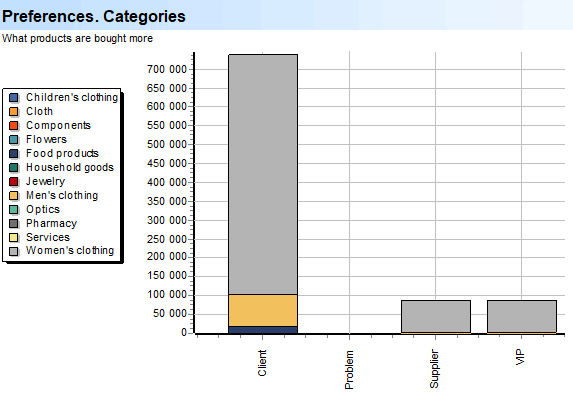This screenshot has height=396, width=573.
Task: Click the yellow Men's clothing segment of Client bar
Action: [x=263, y=310]
